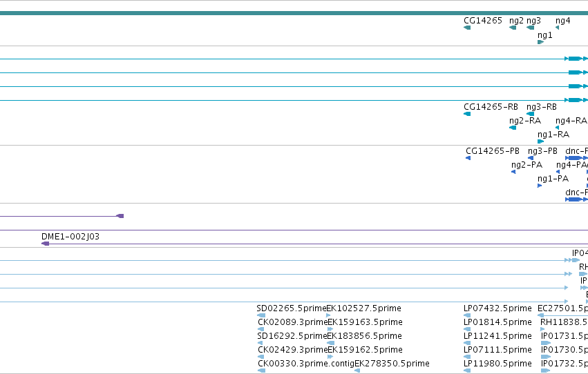Click protein CG14265-PB
Viewport: 588px width, 374px height.
(x=493, y=151)
